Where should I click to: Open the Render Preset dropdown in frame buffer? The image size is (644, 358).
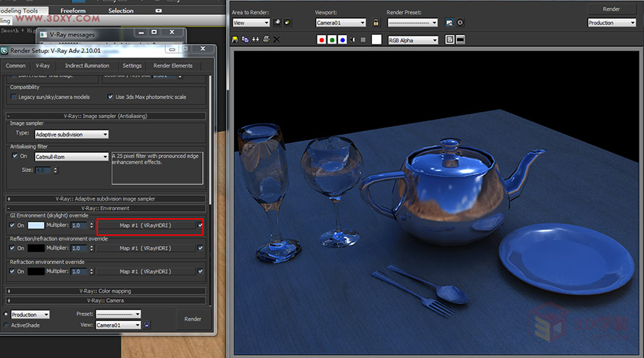[413, 23]
